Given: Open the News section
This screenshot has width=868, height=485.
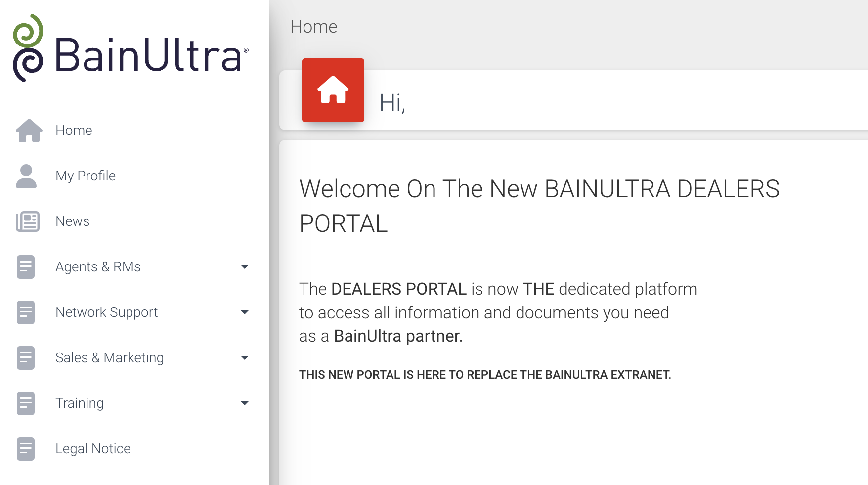Looking at the screenshot, I should [x=72, y=221].
